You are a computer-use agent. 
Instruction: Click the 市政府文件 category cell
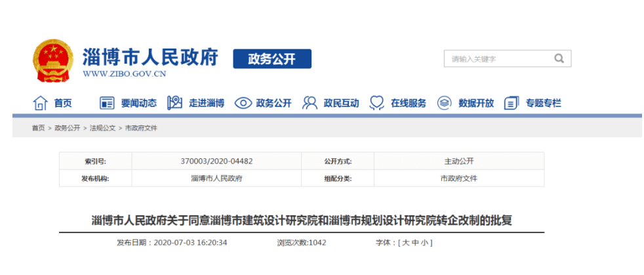459,179
